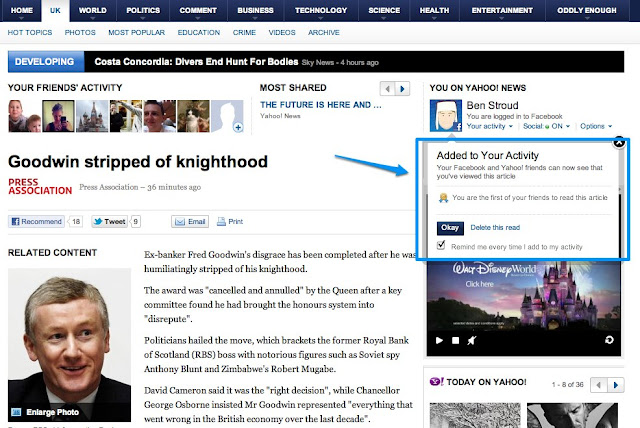Close the Added to Your Activity popup

click(x=619, y=142)
